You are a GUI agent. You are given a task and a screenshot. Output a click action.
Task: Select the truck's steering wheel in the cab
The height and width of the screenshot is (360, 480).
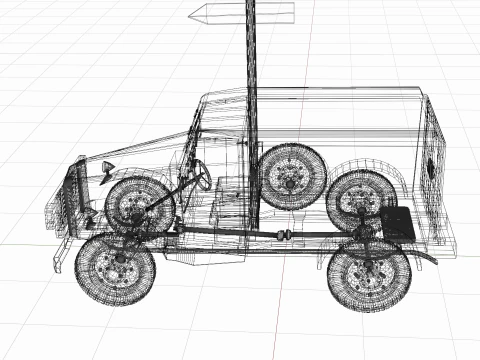tap(203, 175)
